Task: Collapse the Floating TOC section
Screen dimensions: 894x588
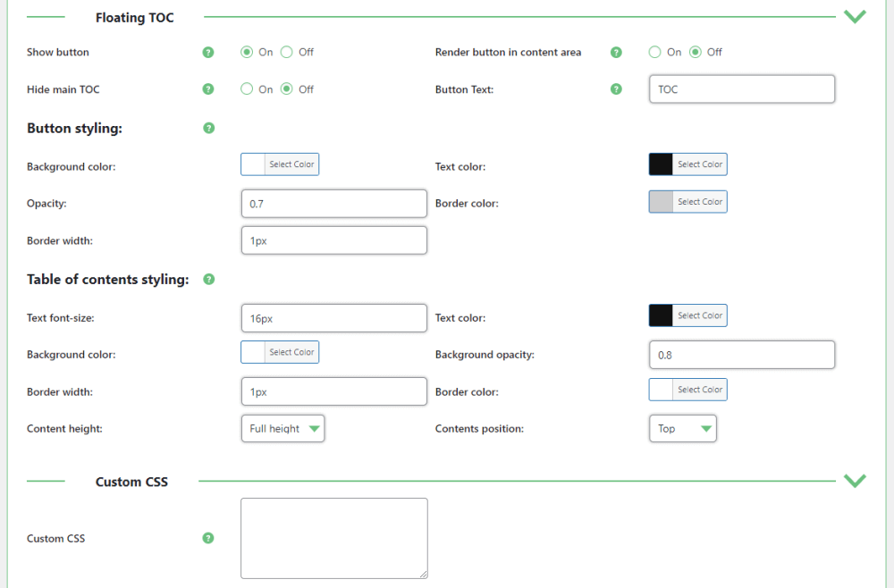Action: [x=855, y=17]
